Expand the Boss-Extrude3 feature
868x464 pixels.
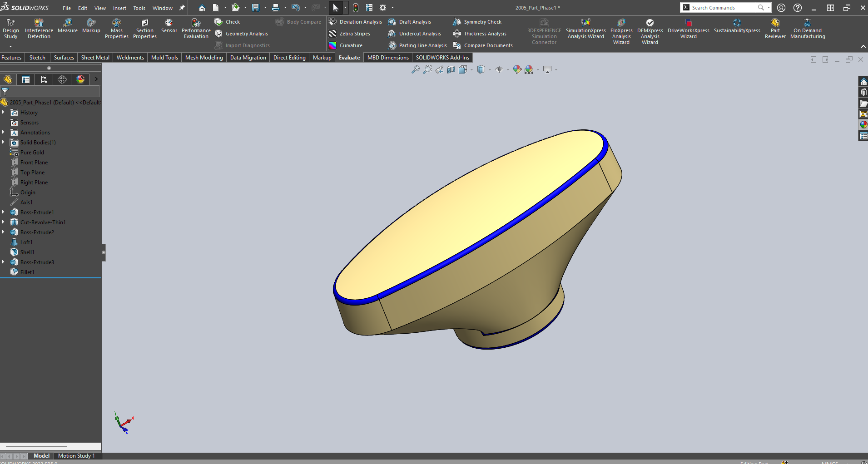point(3,262)
